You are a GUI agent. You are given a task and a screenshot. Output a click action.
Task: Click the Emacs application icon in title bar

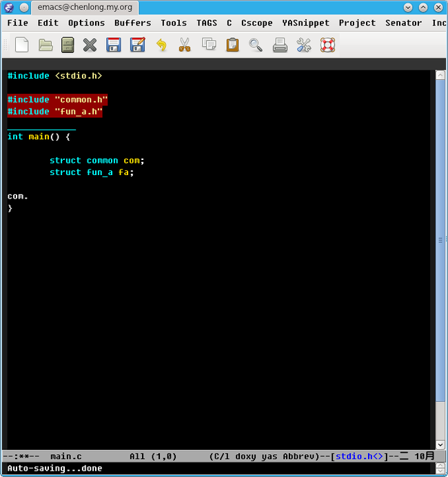pos(8,8)
